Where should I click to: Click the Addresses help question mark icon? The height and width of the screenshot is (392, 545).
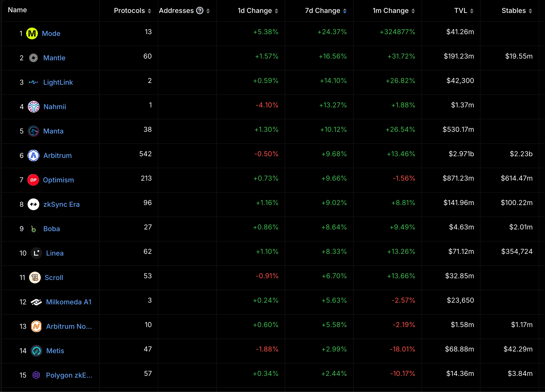click(200, 11)
